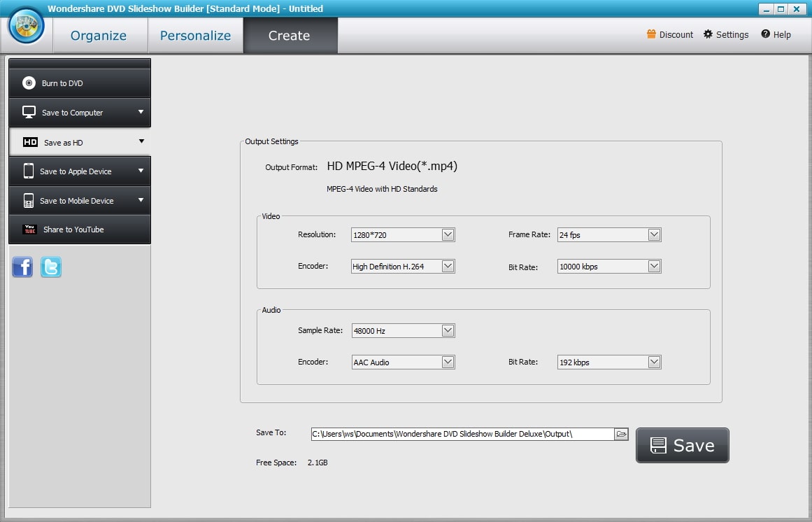
Task: Click the YouTube logo icon
Action: [30, 230]
